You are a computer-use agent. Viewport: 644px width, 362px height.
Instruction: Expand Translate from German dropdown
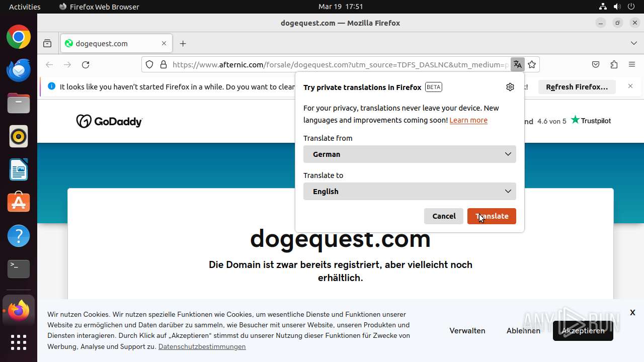click(x=410, y=154)
